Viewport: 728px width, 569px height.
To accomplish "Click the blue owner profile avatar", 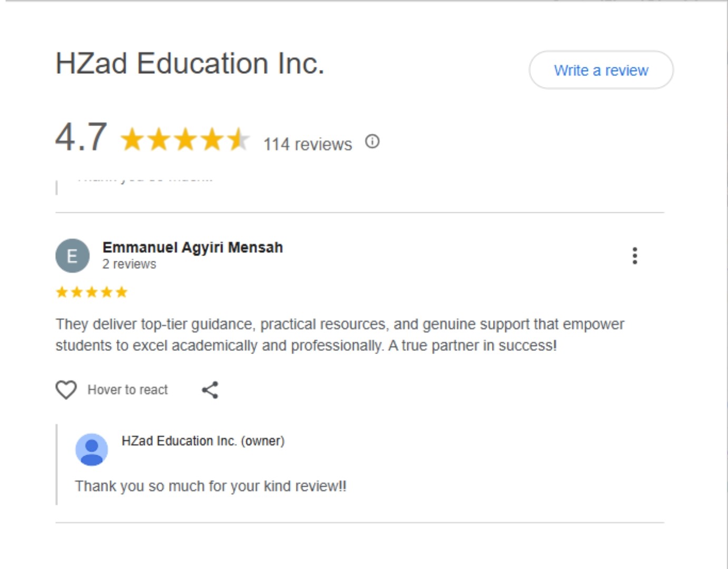I will coord(92,449).
